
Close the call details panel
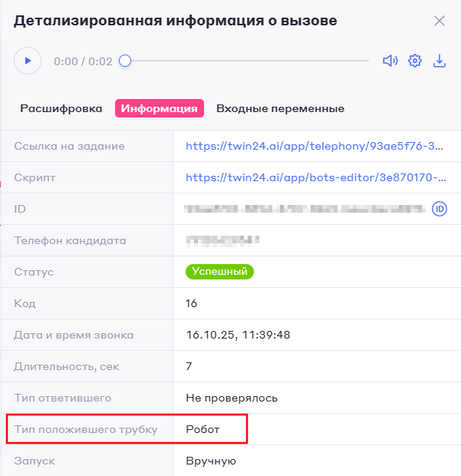(x=440, y=21)
